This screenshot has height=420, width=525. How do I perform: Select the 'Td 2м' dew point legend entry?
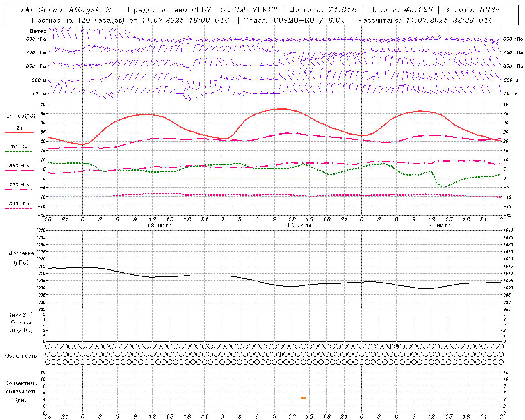[x=19, y=147]
